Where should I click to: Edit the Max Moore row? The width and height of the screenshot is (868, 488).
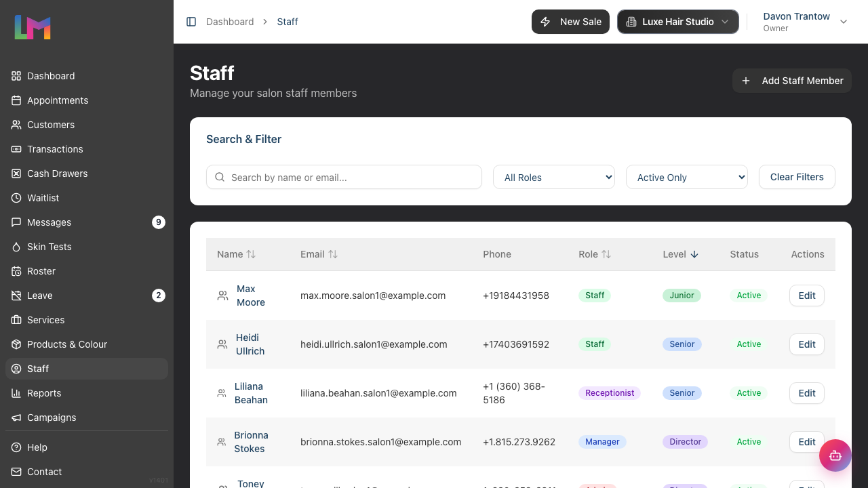point(807,296)
